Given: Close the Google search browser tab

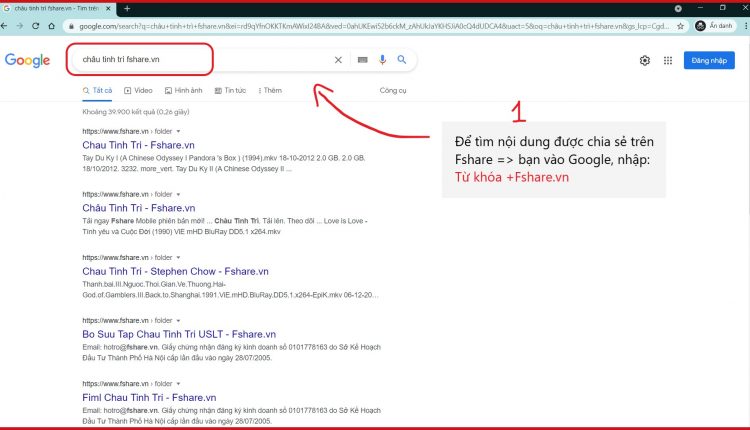Looking at the screenshot, I should (108, 9).
